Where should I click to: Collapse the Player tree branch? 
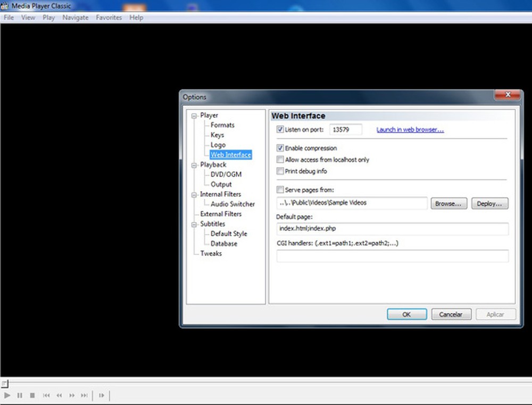(194, 115)
